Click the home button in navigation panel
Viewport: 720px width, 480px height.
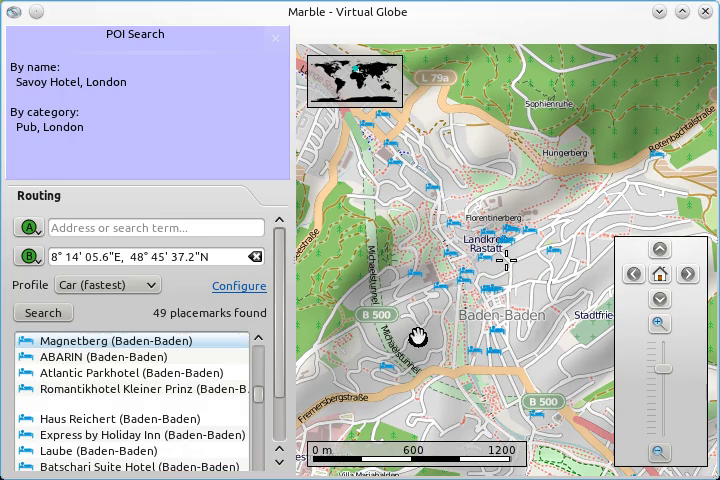(660, 274)
